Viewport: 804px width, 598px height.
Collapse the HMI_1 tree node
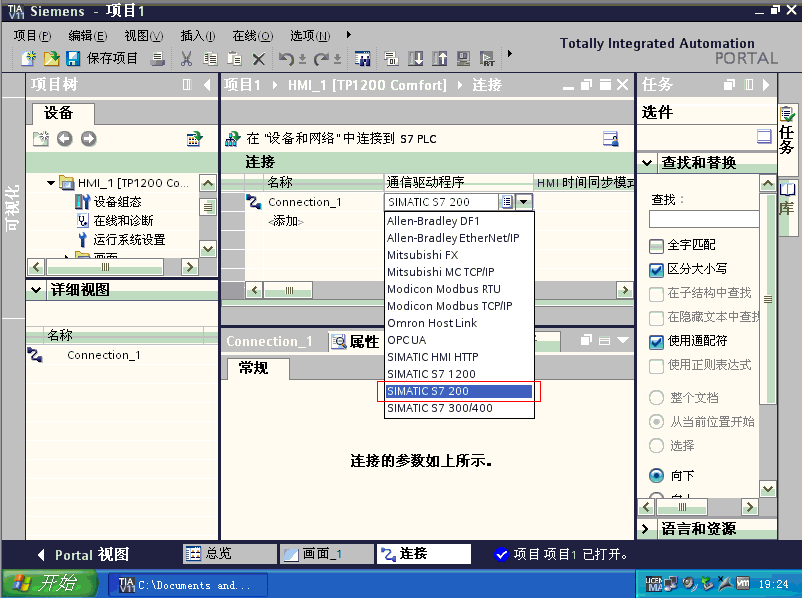point(52,183)
